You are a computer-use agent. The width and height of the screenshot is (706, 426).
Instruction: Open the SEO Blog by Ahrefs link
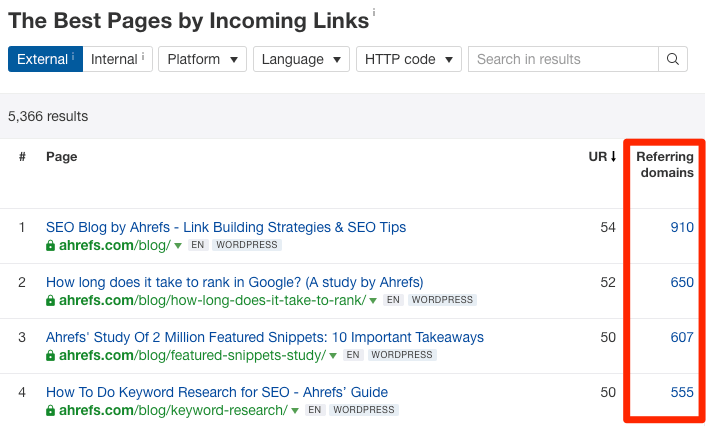(226, 227)
